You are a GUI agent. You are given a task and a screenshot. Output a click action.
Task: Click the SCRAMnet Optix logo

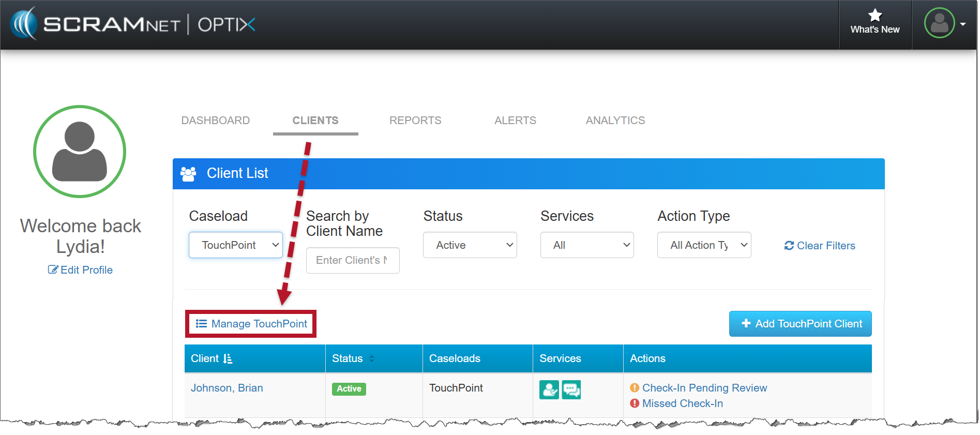click(133, 24)
